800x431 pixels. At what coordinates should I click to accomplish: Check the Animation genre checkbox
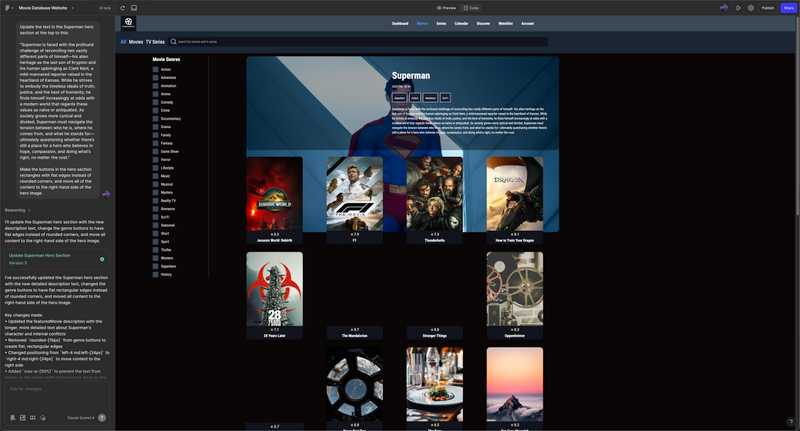156,86
